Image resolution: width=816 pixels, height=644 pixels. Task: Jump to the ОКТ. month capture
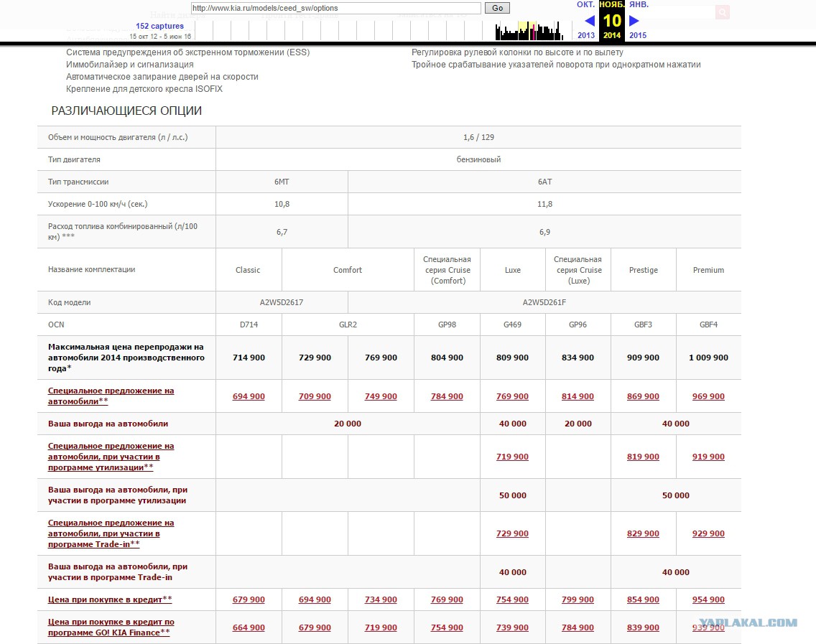586,5
